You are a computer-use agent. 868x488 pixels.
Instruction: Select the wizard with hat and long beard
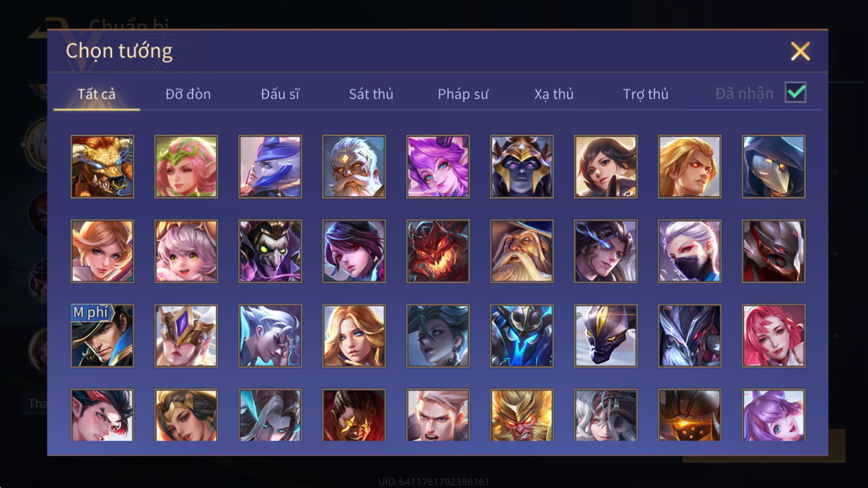(522, 251)
